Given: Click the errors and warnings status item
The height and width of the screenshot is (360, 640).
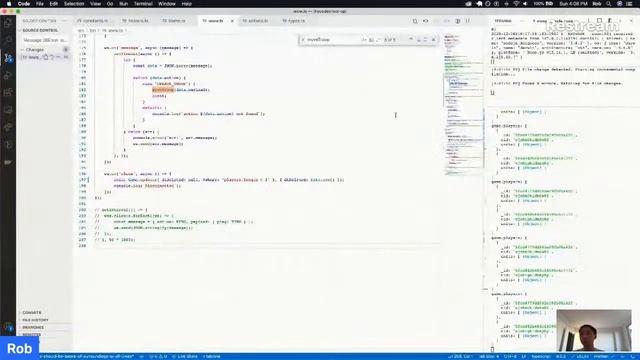Looking at the screenshot, I should pyautogui.click(x=159, y=356).
